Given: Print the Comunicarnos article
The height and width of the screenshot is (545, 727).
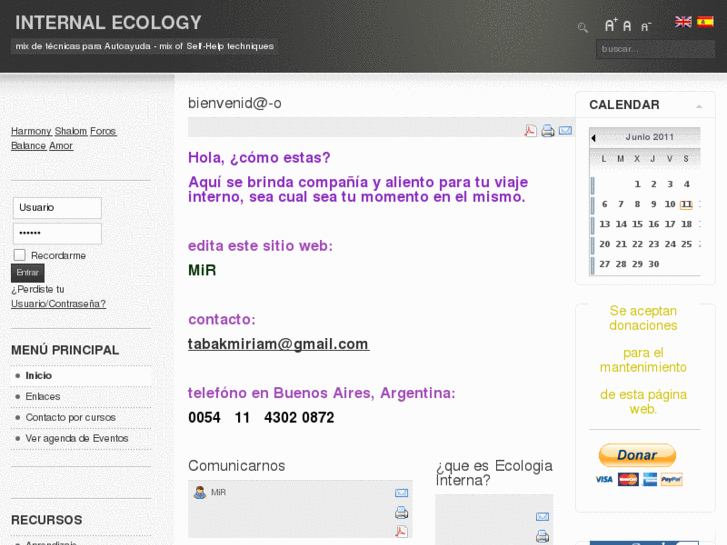Looking at the screenshot, I should pyautogui.click(x=402, y=512).
